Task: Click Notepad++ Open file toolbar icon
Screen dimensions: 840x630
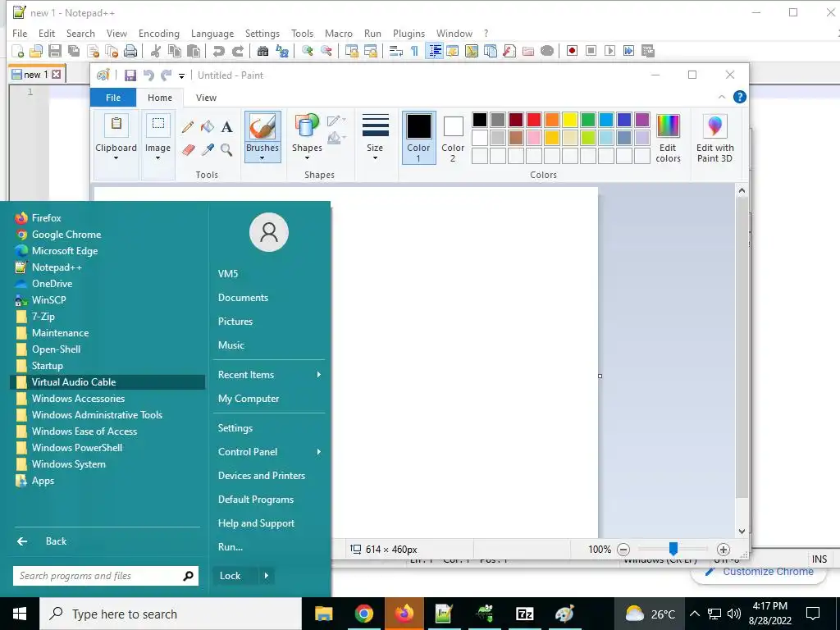Action: pyautogui.click(x=36, y=51)
